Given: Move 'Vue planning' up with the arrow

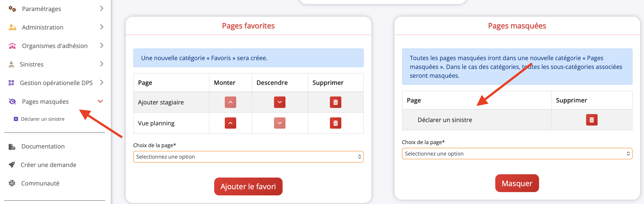Looking at the screenshot, I should [x=230, y=123].
